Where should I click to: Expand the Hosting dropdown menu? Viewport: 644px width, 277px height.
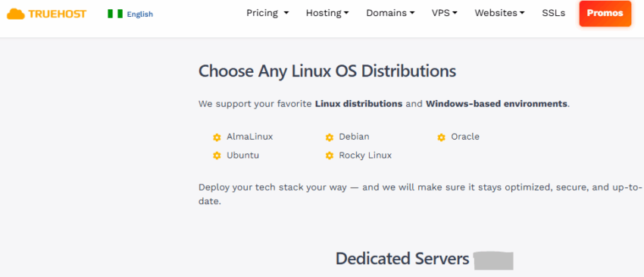tap(327, 13)
